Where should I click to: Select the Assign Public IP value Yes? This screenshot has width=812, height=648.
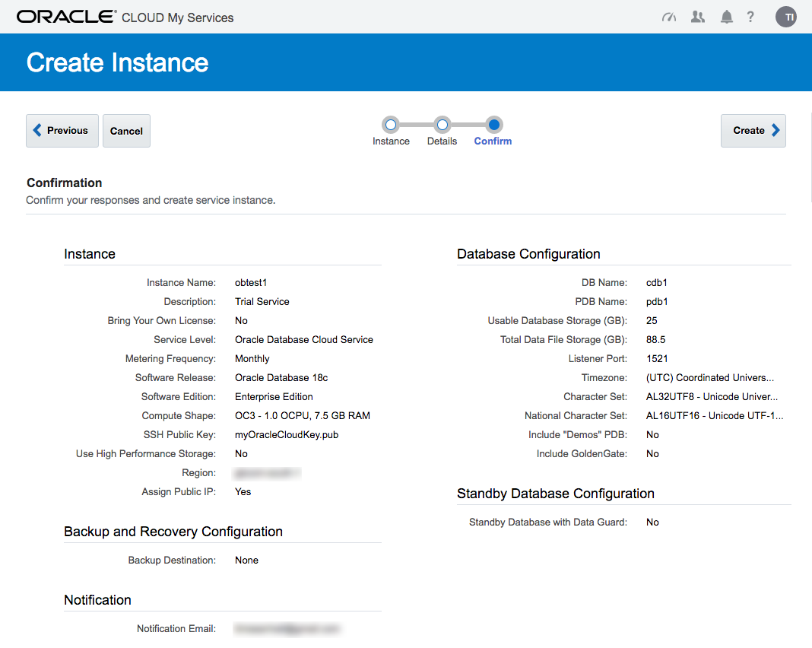coord(243,491)
